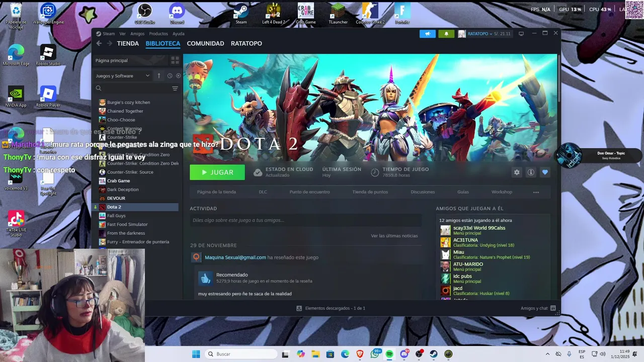This screenshot has width=644, height=362.
Task: Toggle sorting by recent activity clock icon
Action: (x=170, y=76)
